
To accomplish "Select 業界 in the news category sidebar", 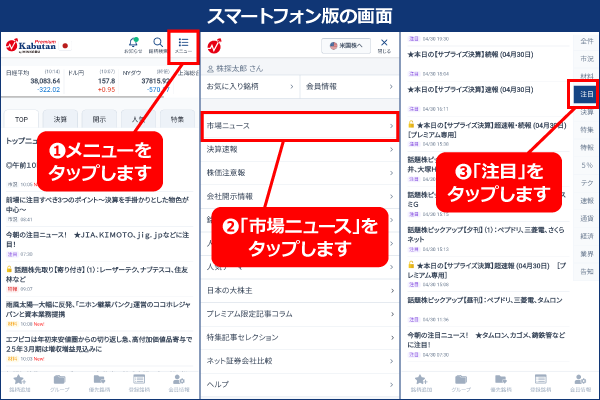I will (587, 254).
